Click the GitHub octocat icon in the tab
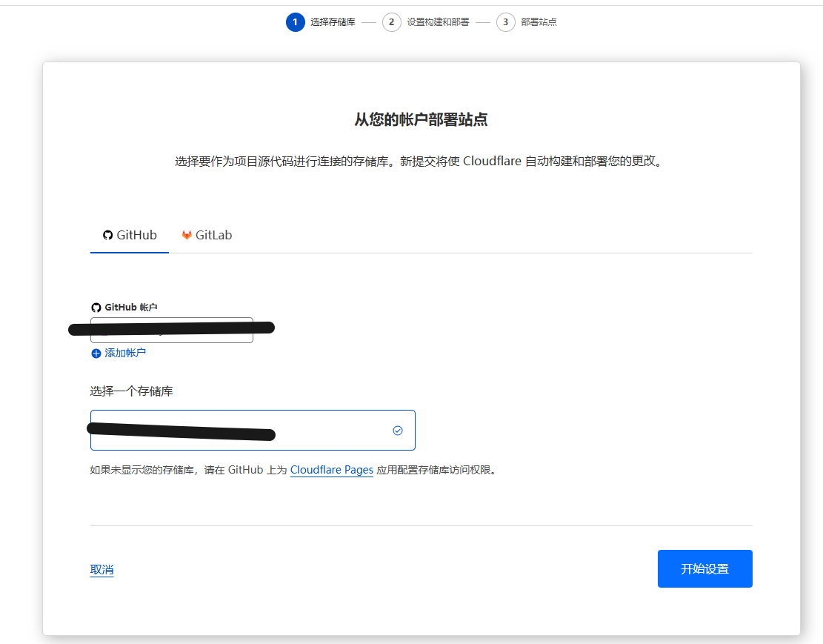 tap(108, 235)
